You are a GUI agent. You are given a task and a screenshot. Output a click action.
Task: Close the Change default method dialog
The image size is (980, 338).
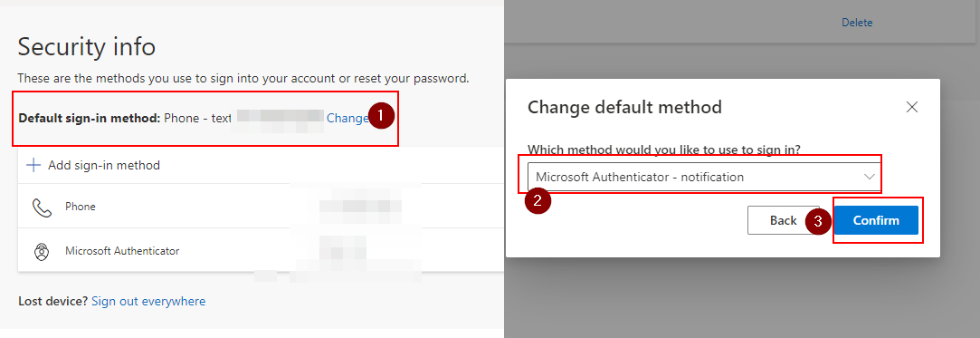point(912,107)
